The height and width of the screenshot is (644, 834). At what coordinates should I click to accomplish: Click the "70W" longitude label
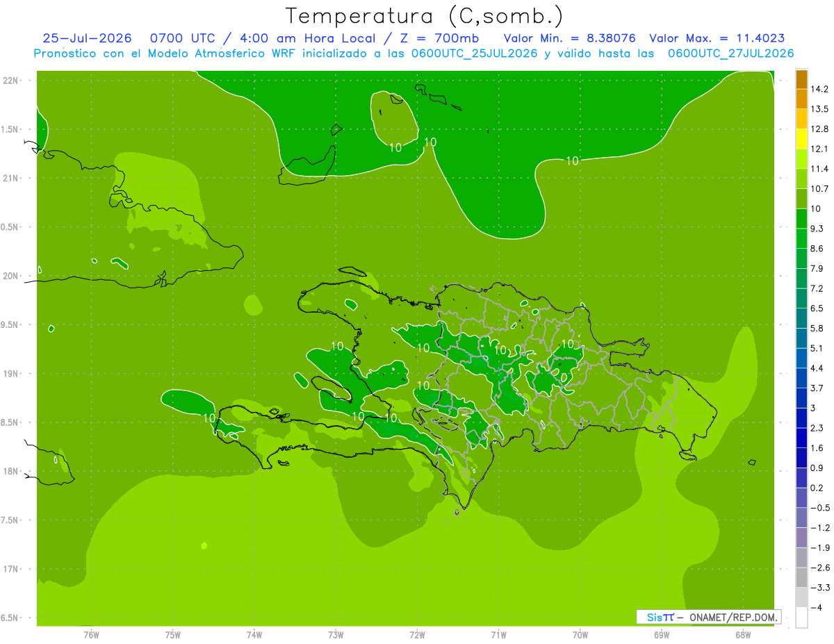pyautogui.click(x=580, y=634)
